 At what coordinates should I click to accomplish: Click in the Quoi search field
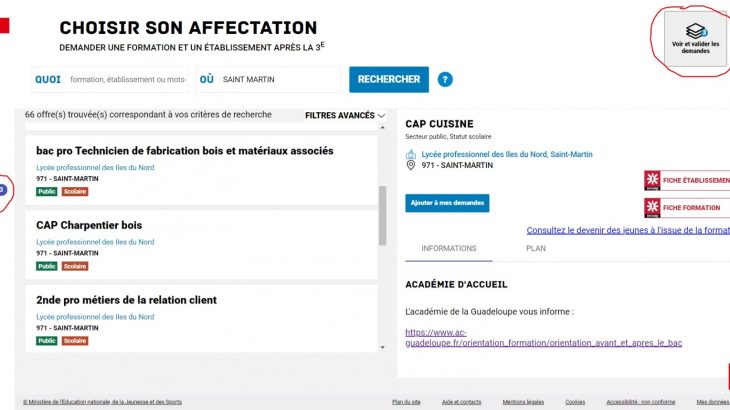(x=128, y=79)
